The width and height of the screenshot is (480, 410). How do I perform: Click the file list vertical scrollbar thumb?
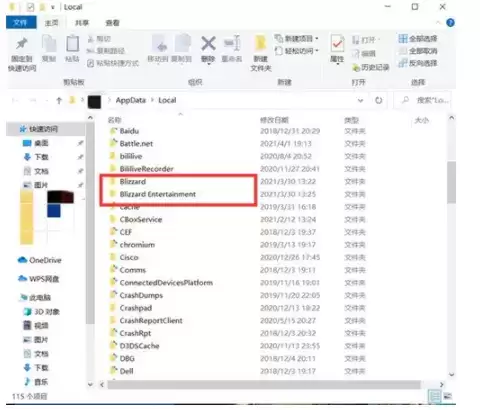click(451, 182)
